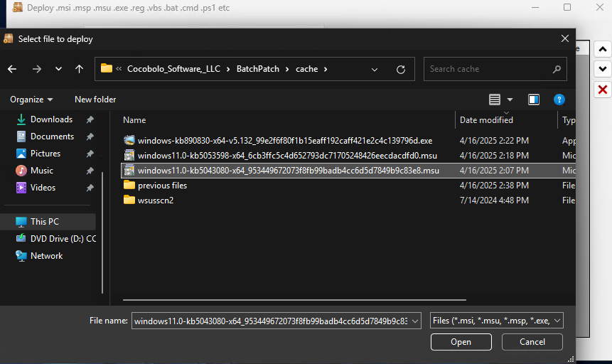Screen dimensions: 612x364
Task: Select windows-kb890830-x64-v5.132 exe file
Action: 285,141
